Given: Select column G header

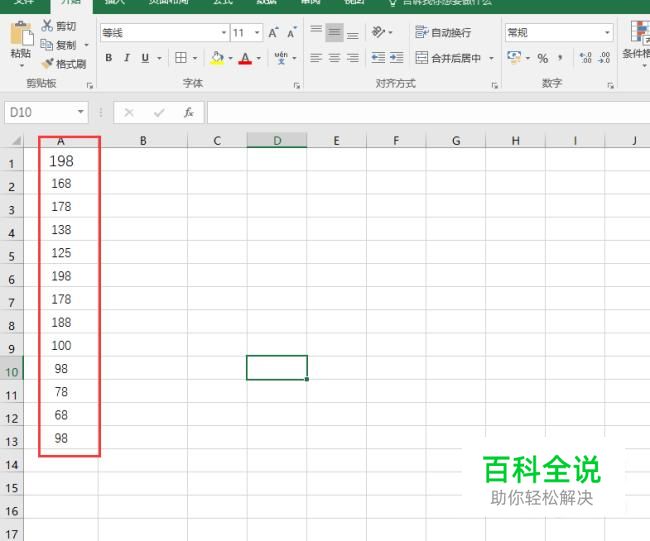Looking at the screenshot, I should point(456,141).
